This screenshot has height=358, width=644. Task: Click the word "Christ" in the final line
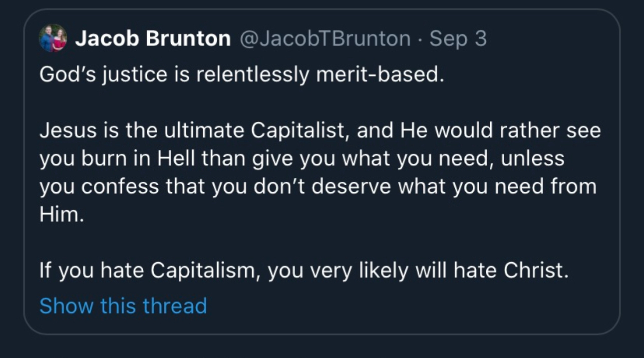(535, 271)
